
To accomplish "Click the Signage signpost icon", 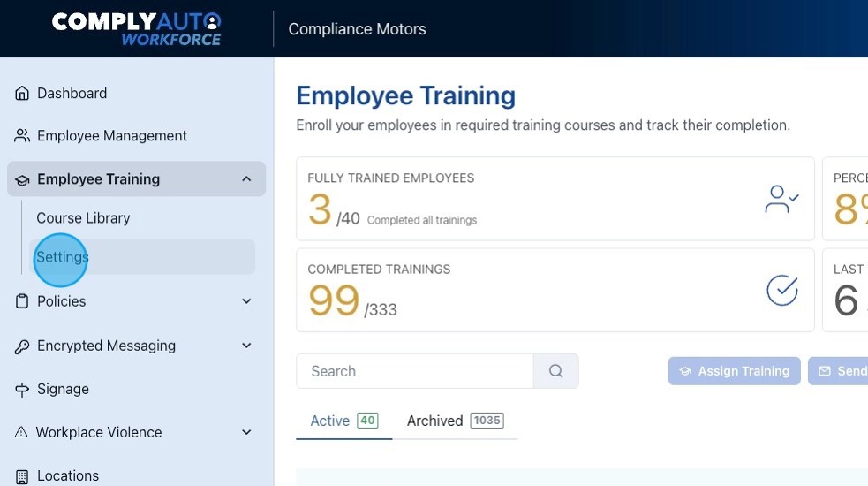I will (x=22, y=390).
